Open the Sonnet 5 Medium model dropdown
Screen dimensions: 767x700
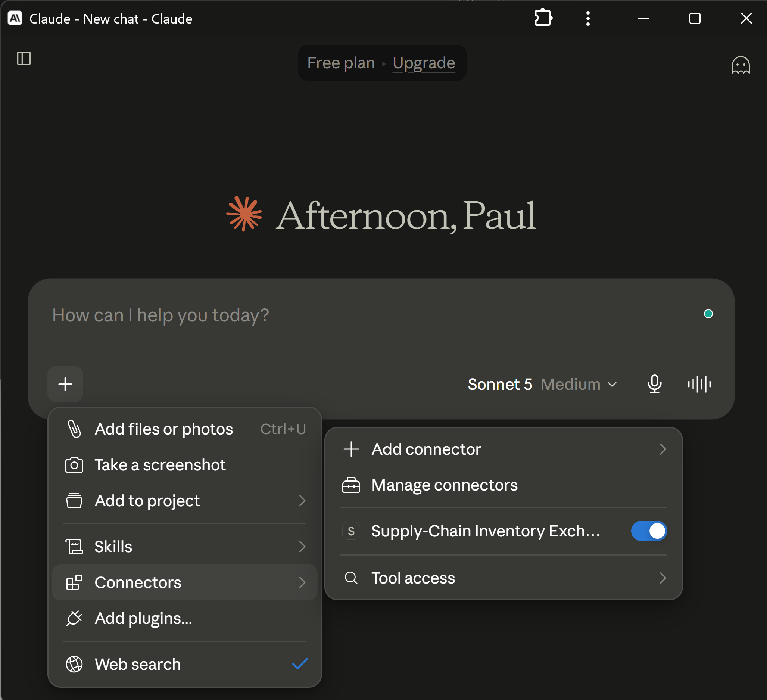pos(542,384)
